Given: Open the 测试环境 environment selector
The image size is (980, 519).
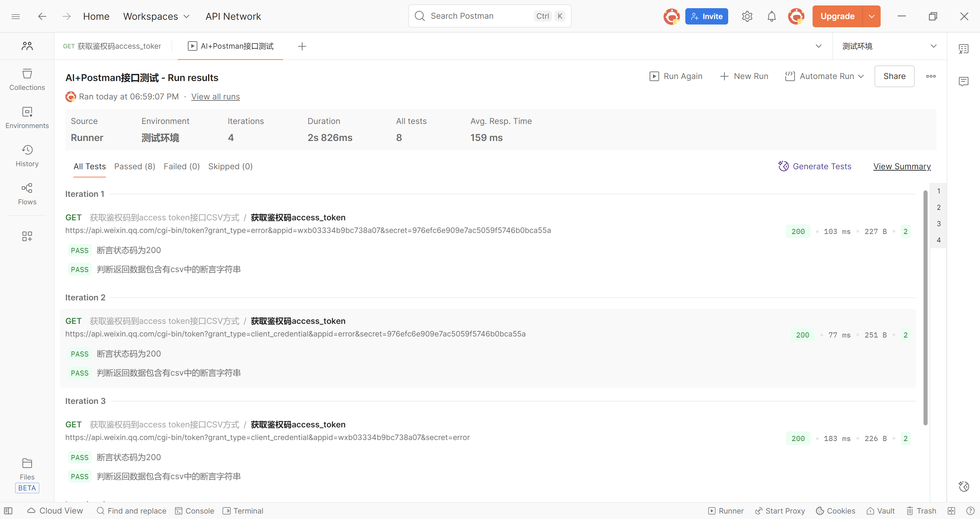Looking at the screenshot, I should (889, 46).
